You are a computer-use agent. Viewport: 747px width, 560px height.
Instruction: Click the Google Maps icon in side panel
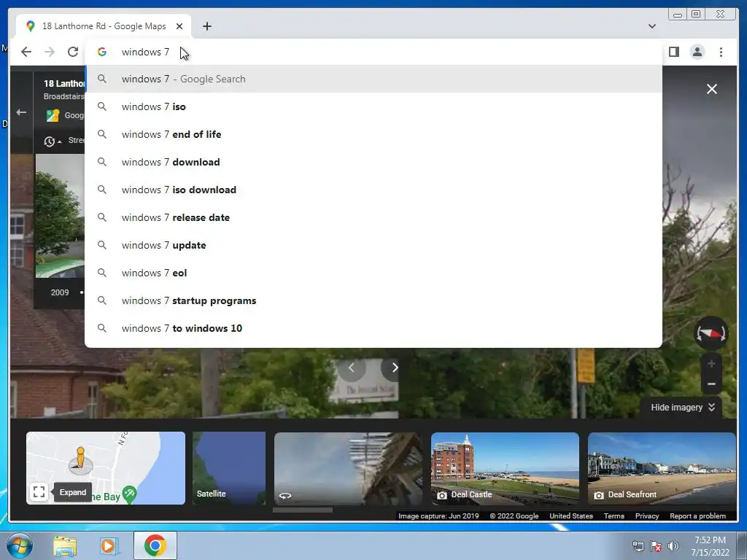click(53, 115)
